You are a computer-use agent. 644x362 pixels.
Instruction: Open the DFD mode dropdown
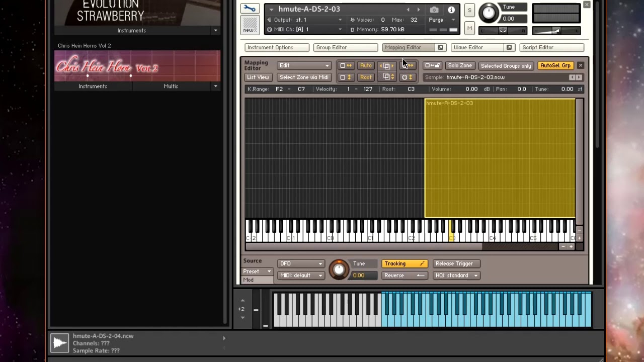coord(301,263)
